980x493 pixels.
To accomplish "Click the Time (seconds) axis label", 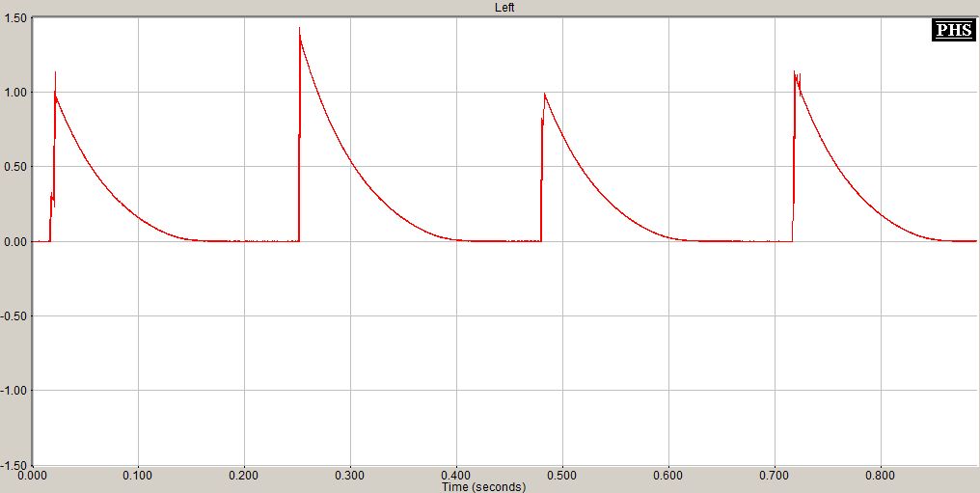I will 483,487.
